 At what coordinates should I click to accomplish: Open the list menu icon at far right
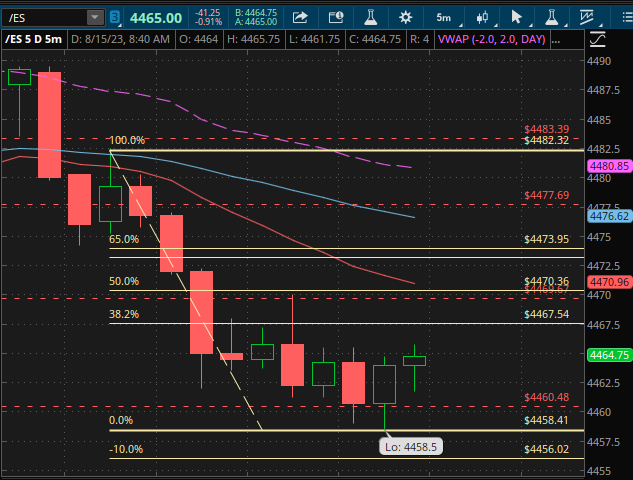tap(627, 17)
